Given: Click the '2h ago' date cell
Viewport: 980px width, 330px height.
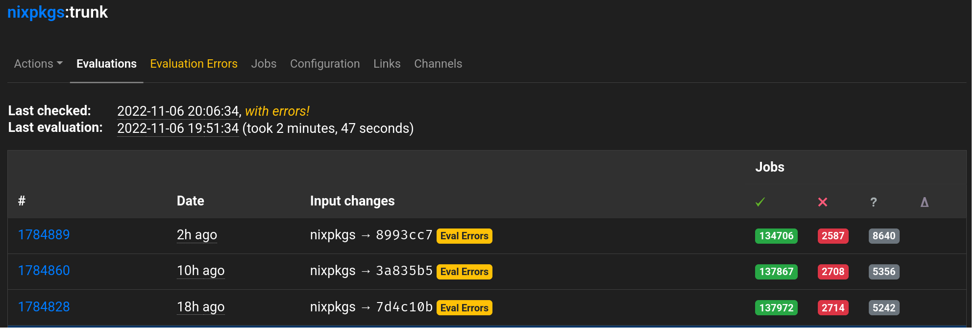Looking at the screenshot, I should pos(197,235).
